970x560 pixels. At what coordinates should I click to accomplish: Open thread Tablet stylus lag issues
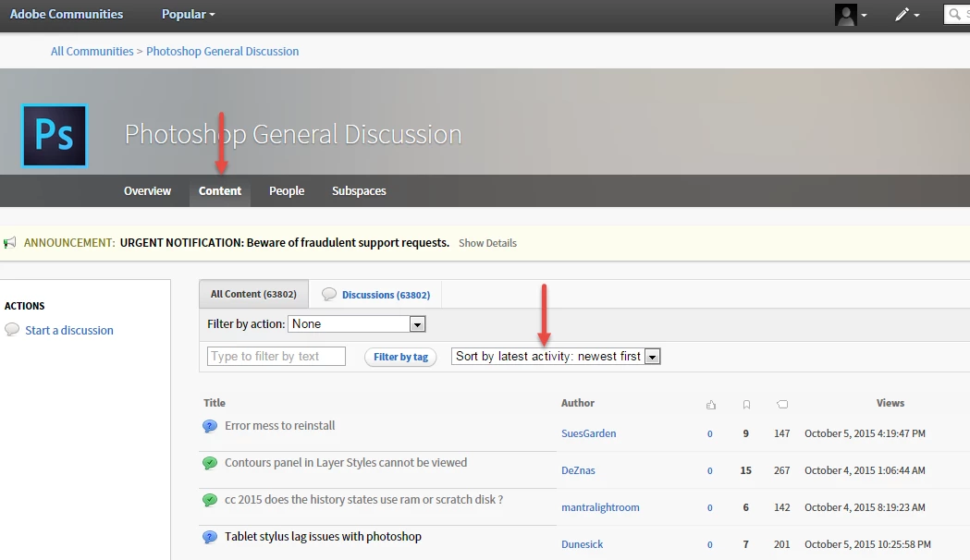tap(323, 537)
